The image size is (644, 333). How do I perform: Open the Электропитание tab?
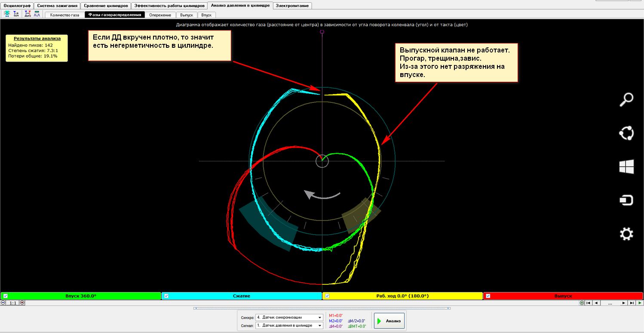click(x=293, y=6)
